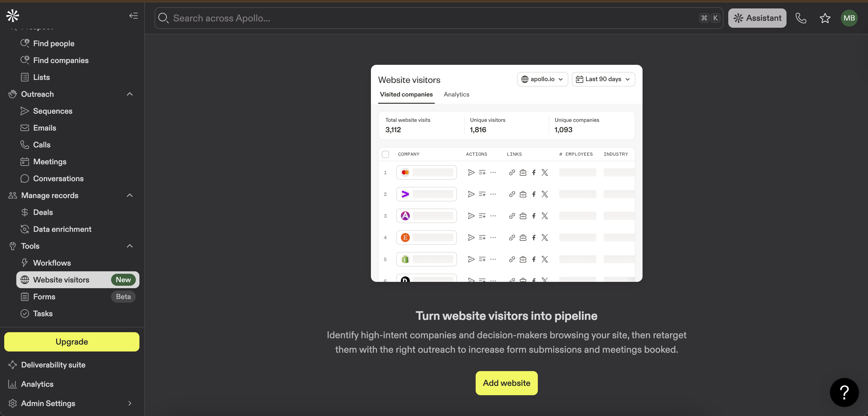Open the help question-mark bubble
The height and width of the screenshot is (416, 868).
(x=844, y=392)
